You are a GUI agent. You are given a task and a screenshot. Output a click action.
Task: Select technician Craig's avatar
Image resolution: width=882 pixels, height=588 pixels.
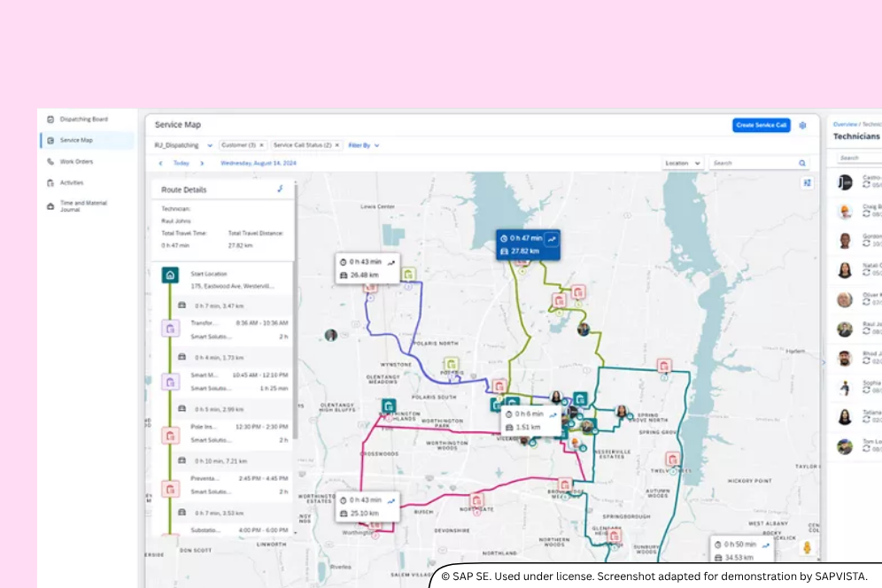pos(845,212)
